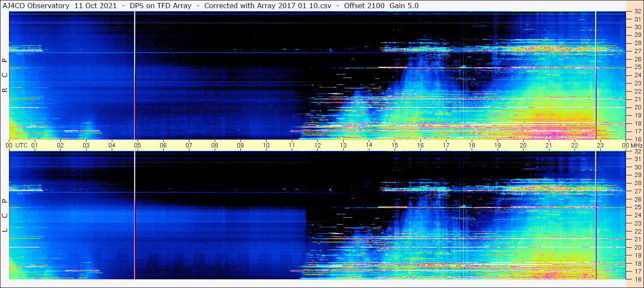644x288 pixels.
Task: Pick the "20" hour tick on time axis
Action: (x=523, y=145)
